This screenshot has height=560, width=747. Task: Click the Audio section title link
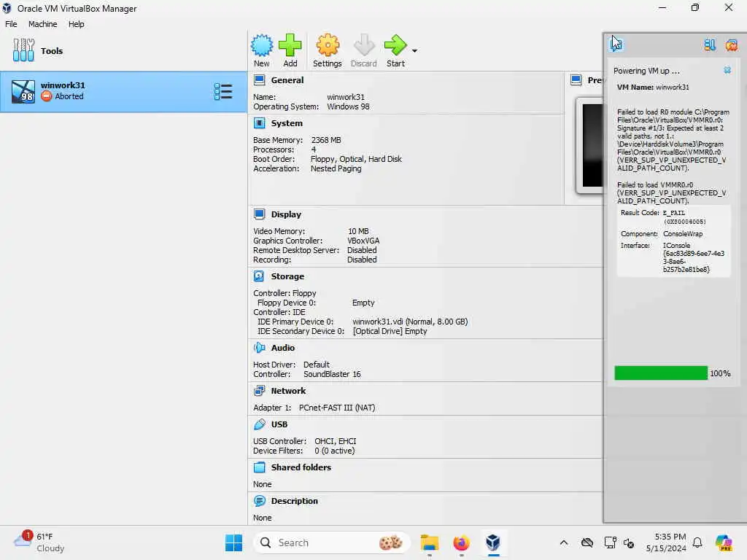(x=282, y=348)
